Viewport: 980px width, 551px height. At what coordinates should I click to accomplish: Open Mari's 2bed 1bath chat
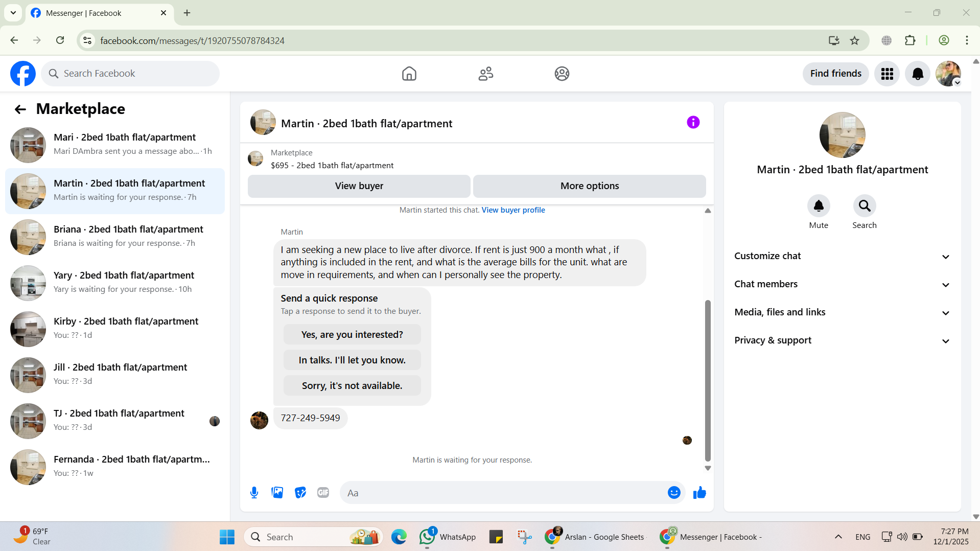coord(115,145)
